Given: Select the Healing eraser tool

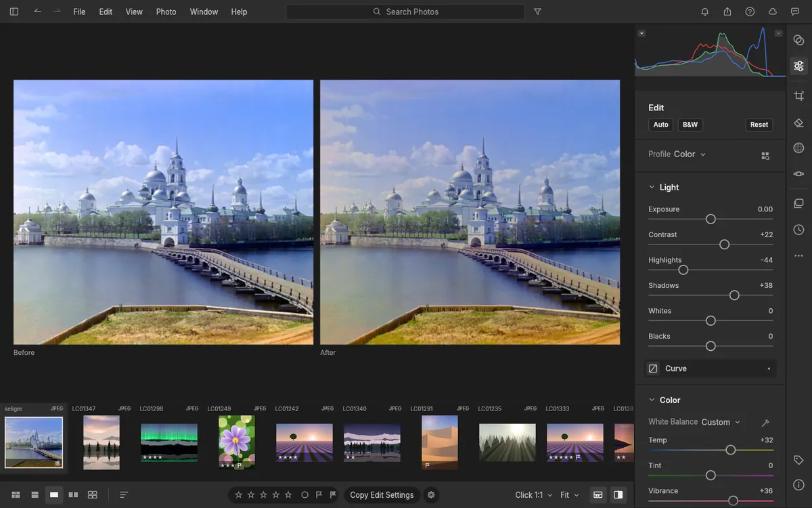Looking at the screenshot, I should coord(798,123).
